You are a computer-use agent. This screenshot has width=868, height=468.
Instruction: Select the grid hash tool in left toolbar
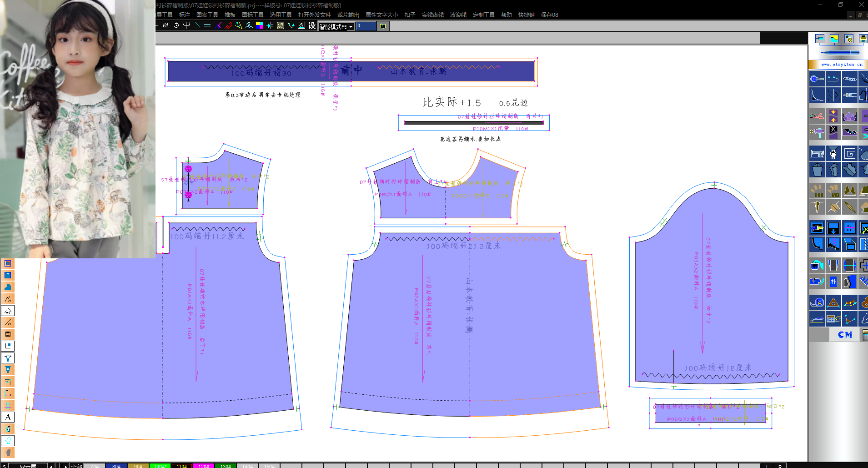(x=8, y=405)
